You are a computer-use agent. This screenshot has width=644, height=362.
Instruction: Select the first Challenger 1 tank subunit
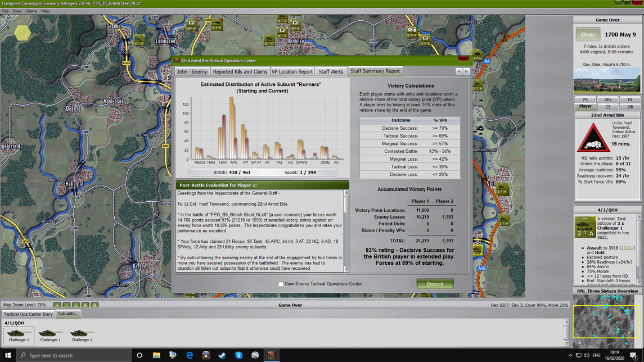pyautogui.click(x=19, y=334)
